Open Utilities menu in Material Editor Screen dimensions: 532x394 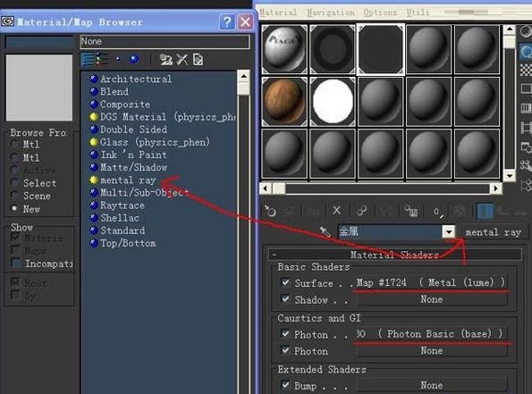pos(418,13)
